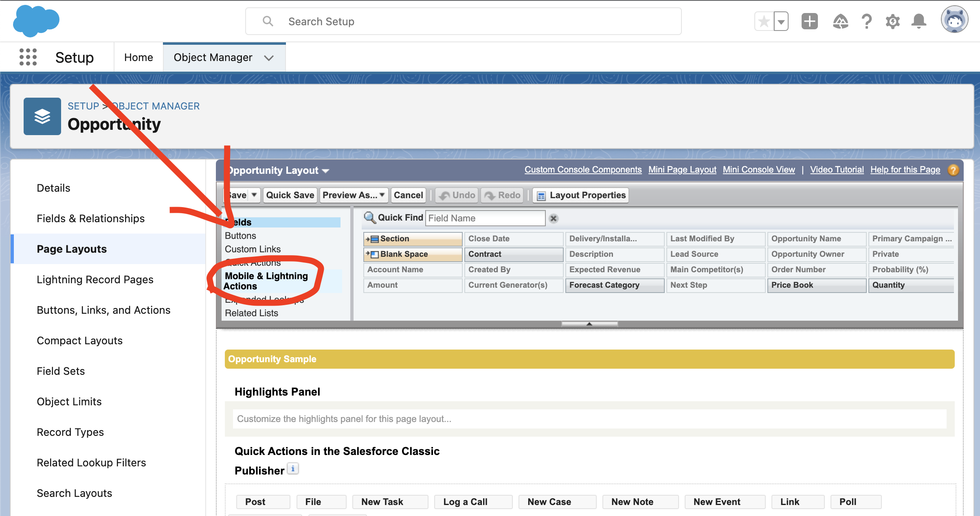
Task: Switch to the Object Manager tab
Action: pos(213,57)
